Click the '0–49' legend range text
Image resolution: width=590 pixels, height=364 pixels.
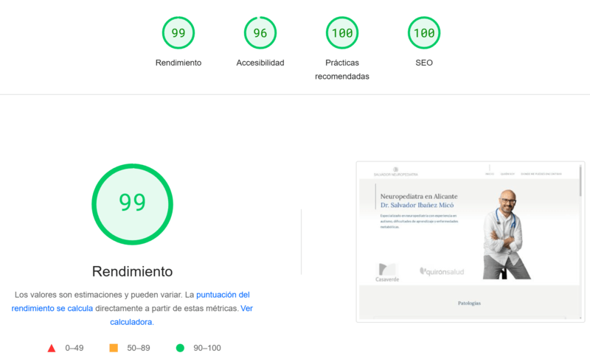pyautogui.click(x=74, y=349)
